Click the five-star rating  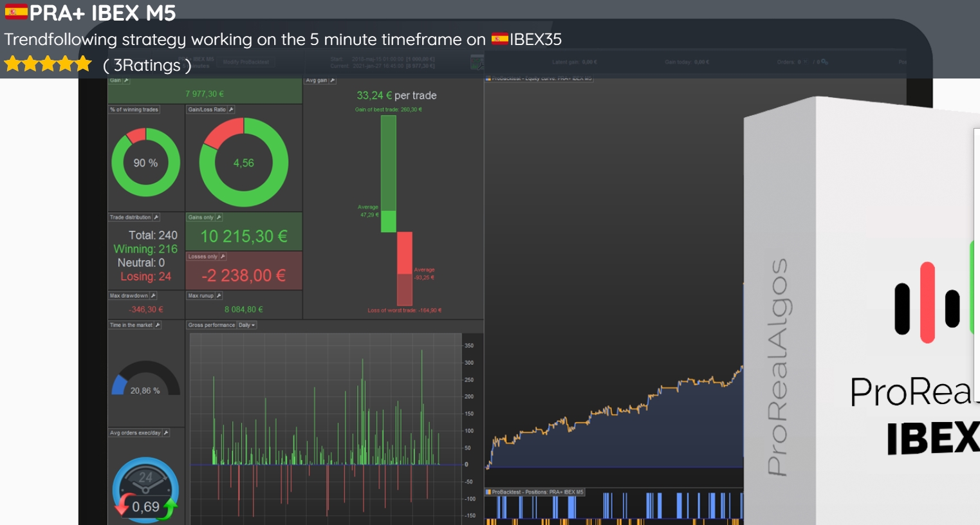point(48,64)
